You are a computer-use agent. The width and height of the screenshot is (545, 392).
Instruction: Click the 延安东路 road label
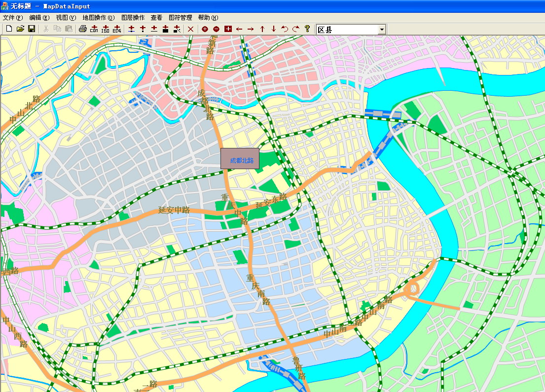click(271, 201)
